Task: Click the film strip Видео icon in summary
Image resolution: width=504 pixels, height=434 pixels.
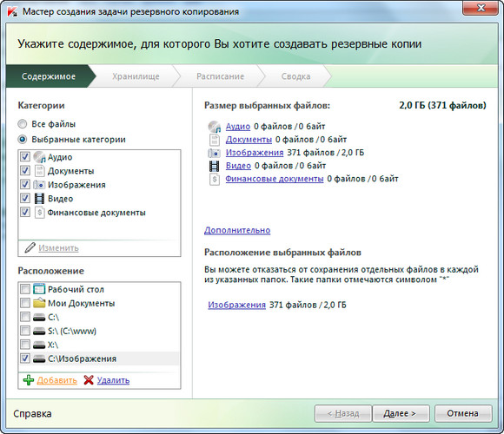Action: (215, 166)
